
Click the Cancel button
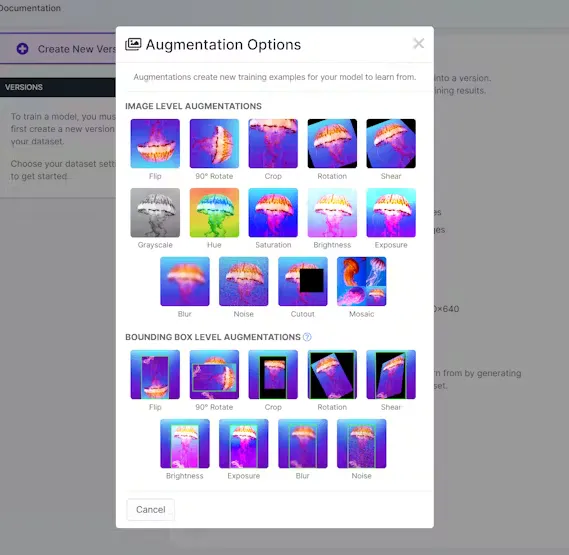(151, 510)
